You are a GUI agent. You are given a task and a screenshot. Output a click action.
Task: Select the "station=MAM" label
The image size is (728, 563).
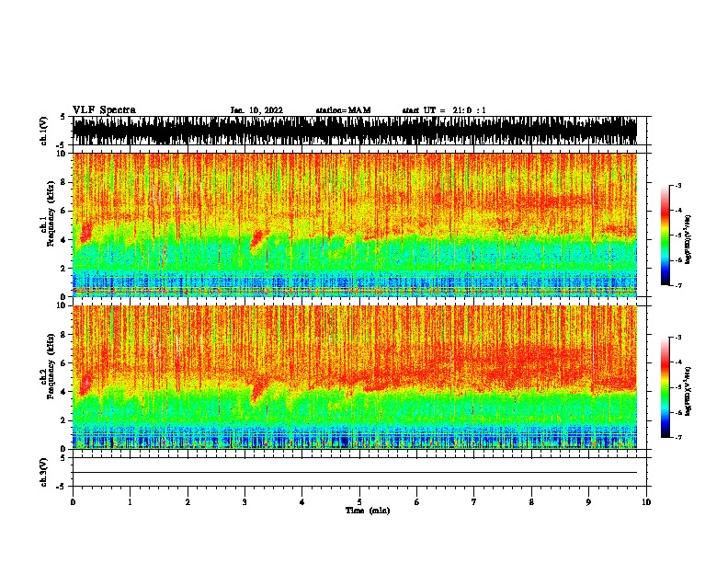[343, 110]
